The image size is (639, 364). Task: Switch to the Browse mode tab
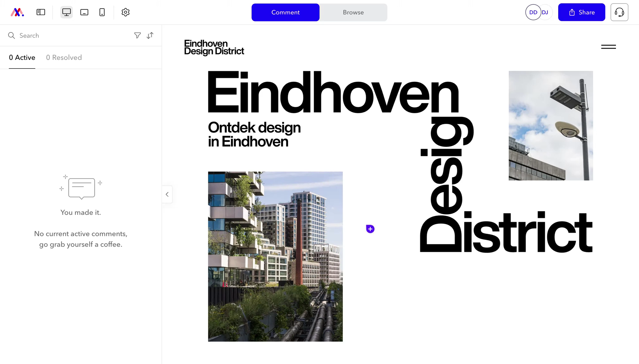(x=353, y=12)
